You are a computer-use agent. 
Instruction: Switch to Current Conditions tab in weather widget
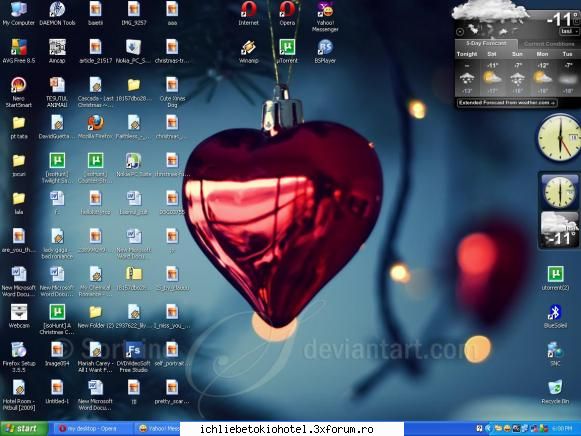(549, 44)
